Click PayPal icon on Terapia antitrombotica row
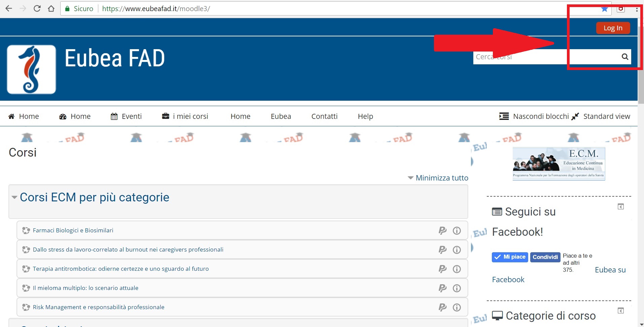Image resolution: width=644 pixels, height=327 pixels. [x=442, y=269]
